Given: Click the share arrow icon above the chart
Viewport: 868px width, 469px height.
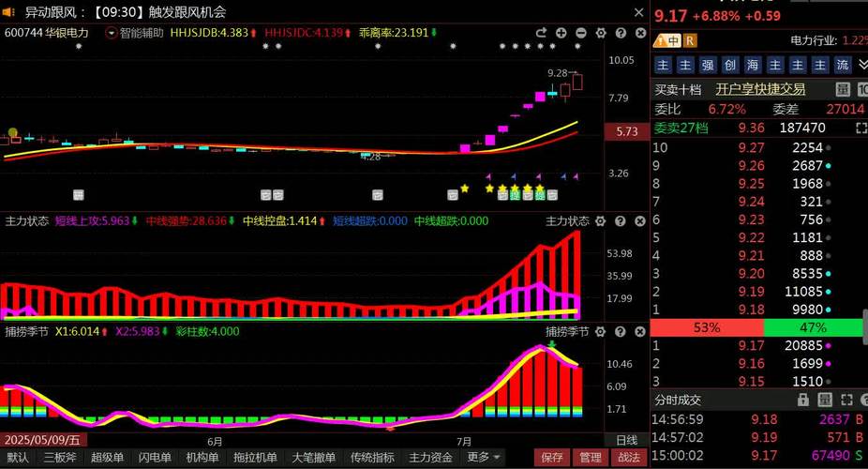Looking at the screenshot, I should pyautogui.click(x=541, y=33).
